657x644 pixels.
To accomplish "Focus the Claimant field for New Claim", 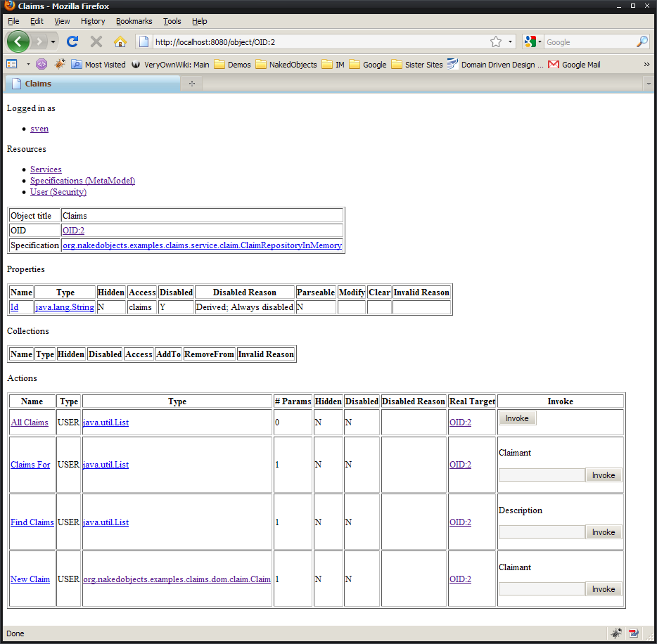I will (542, 589).
